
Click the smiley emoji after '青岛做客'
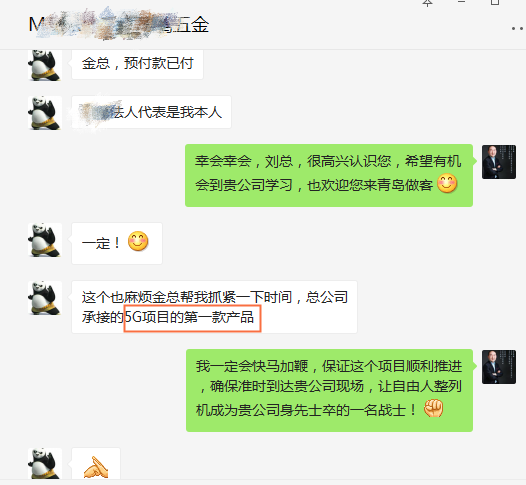pos(447,184)
